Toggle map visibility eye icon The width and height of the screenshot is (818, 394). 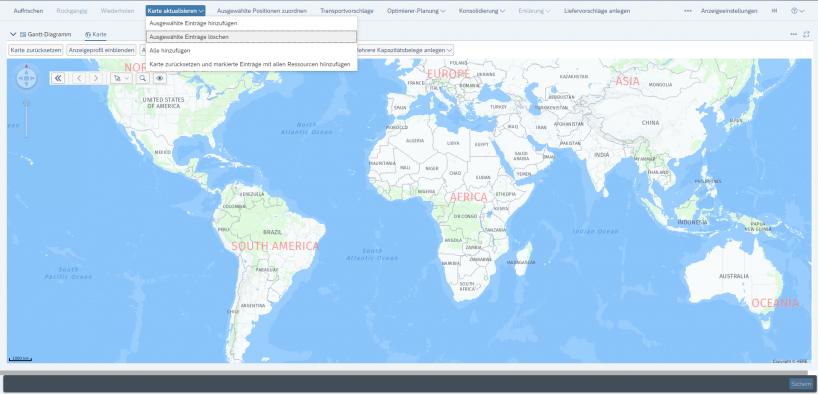(160, 78)
